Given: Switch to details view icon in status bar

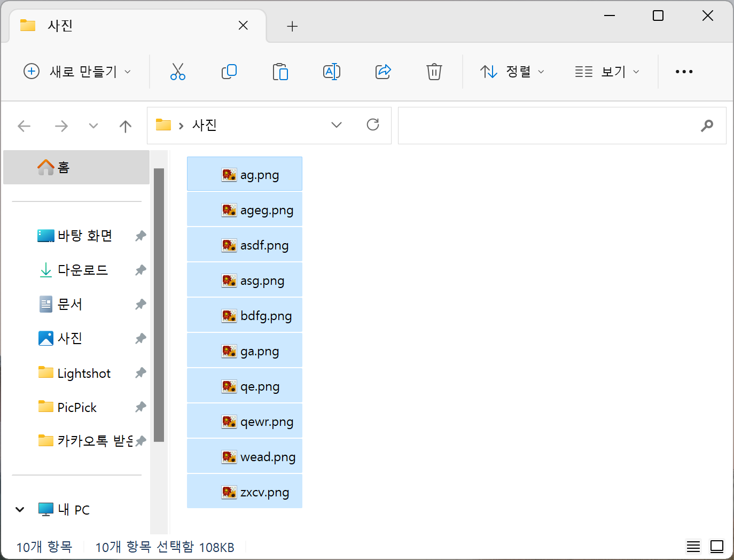Looking at the screenshot, I should coord(693,546).
